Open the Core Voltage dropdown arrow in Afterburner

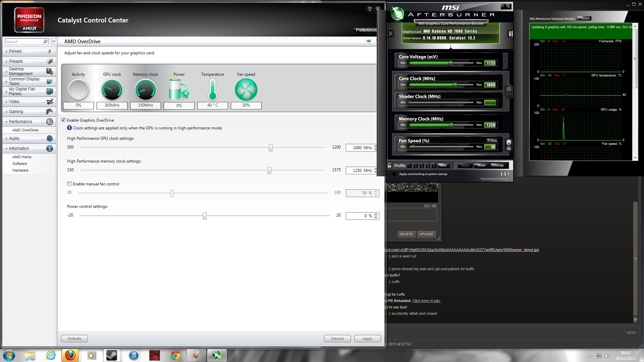pos(505,61)
